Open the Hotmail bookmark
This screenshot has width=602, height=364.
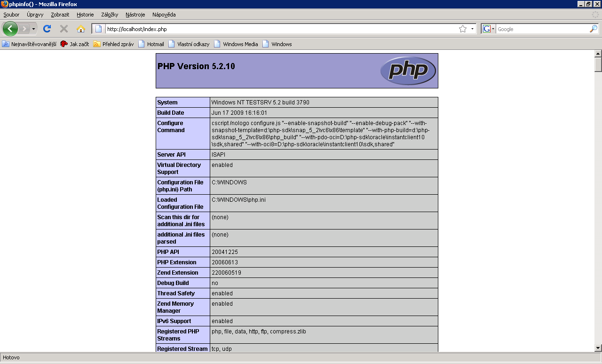151,44
